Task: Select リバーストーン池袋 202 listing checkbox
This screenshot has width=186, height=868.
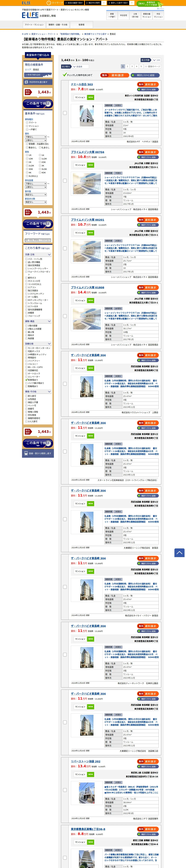Action: click(x=65, y=790)
